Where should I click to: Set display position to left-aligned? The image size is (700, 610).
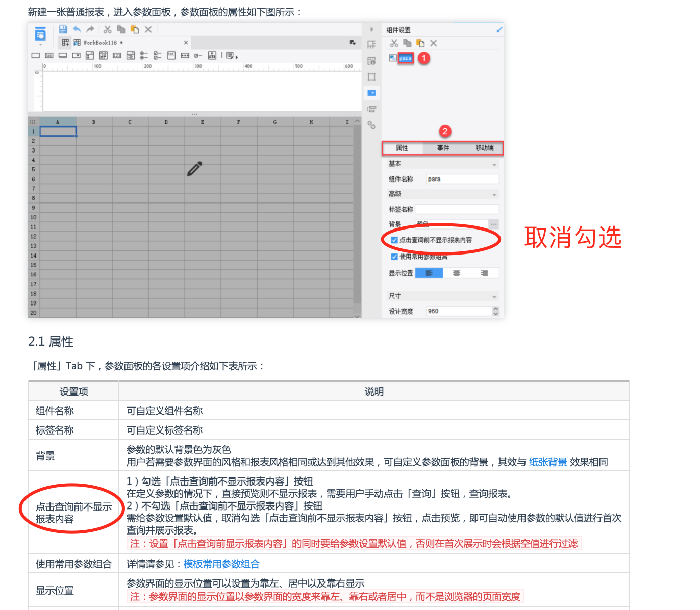(x=429, y=273)
